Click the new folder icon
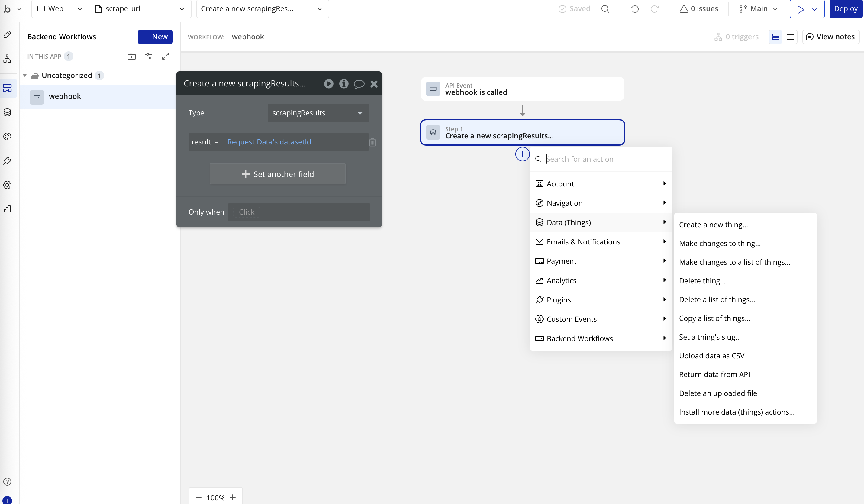Image resolution: width=864 pixels, height=504 pixels. pyautogui.click(x=132, y=56)
